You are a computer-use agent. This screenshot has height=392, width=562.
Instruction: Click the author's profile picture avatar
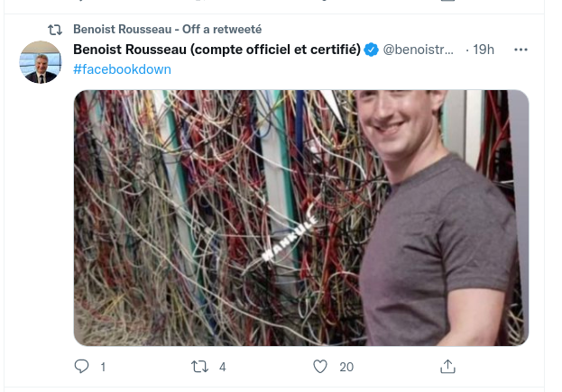pos(41,62)
